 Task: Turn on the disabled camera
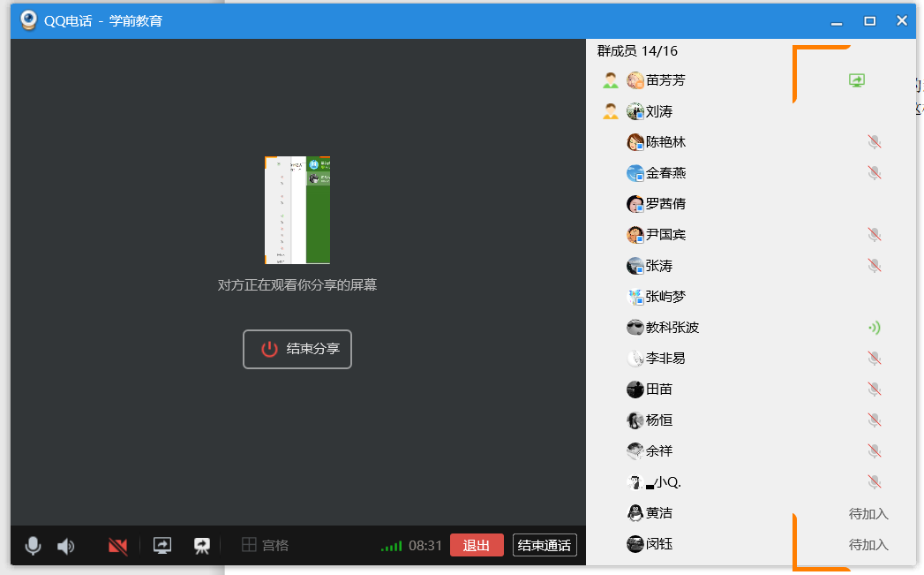pos(117,546)
